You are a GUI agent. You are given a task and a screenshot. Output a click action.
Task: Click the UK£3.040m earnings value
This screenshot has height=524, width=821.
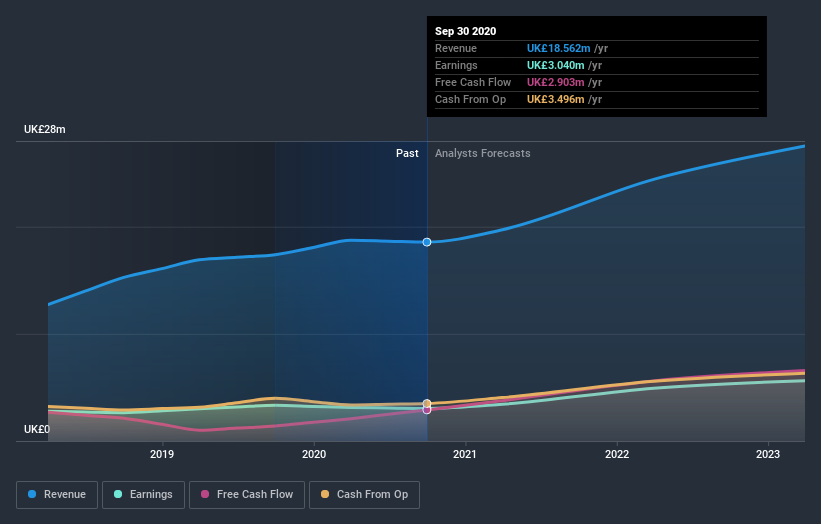coord(555,65)
